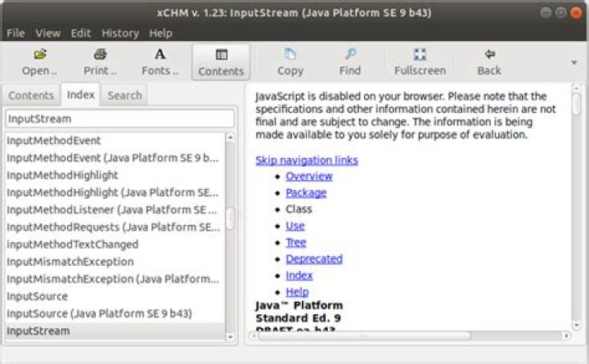Click the Print toolbar icon
589x364 pixels.
point(100,55)
